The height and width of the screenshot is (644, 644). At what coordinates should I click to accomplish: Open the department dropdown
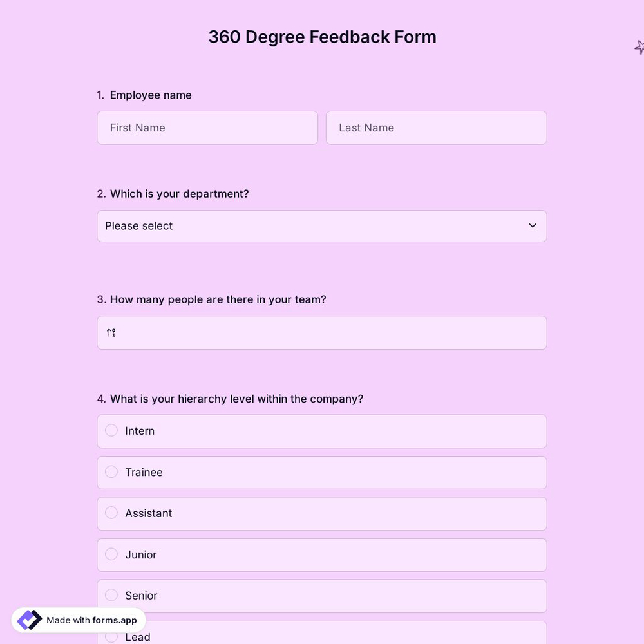pyautogui.click(x=322, y=226)
